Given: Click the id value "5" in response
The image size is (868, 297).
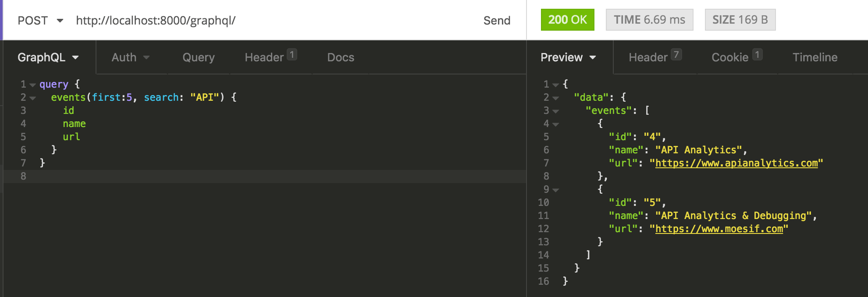Looking at the screenshot, I should click(652, 202).
